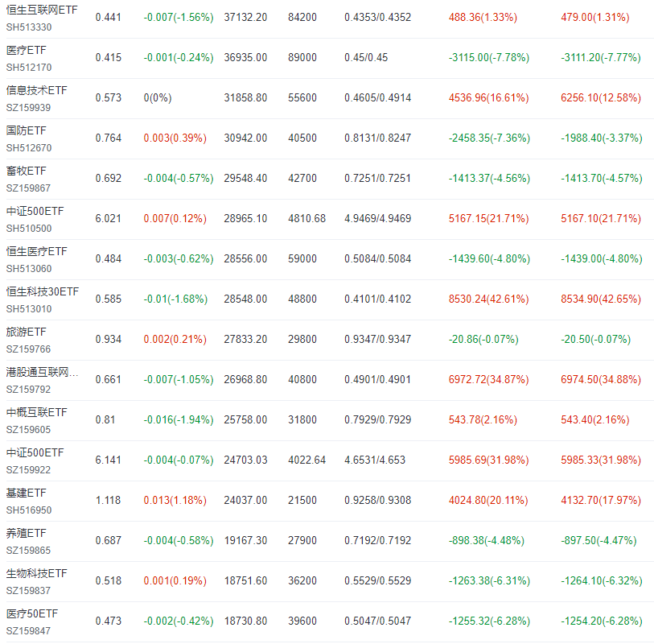Open the 国防ETF fund name

(x=26, y=130)
